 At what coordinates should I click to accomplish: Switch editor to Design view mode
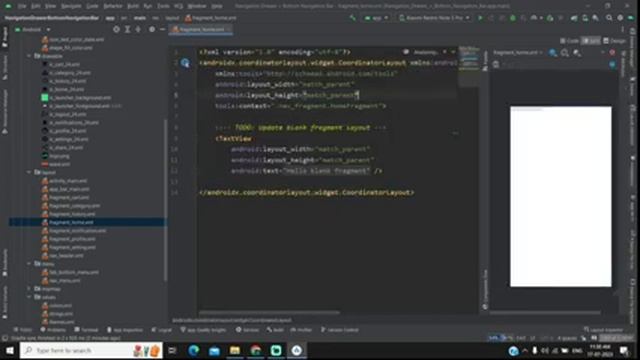click(x=614, y=41)
